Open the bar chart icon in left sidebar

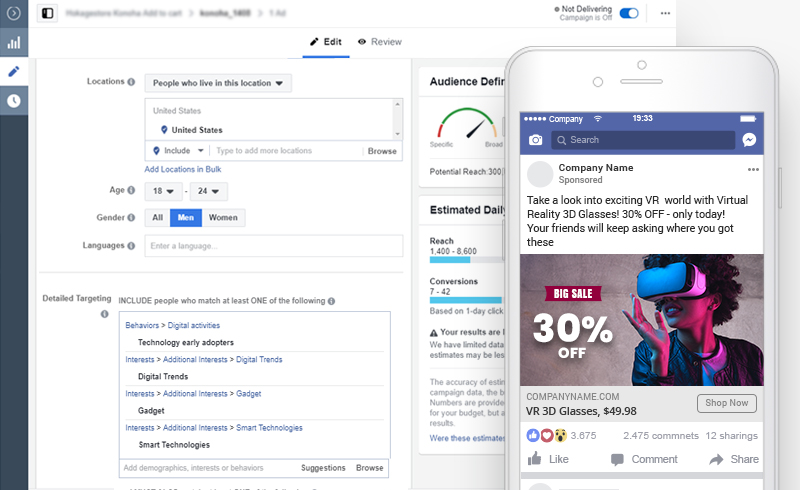pos(14,42)
